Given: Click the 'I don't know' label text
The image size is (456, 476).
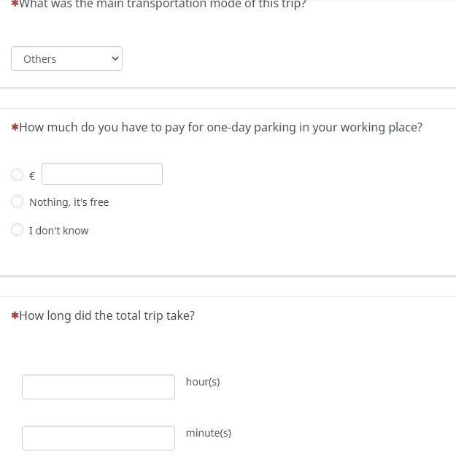Looking at the screenshot, I should [x=58, y=231].
